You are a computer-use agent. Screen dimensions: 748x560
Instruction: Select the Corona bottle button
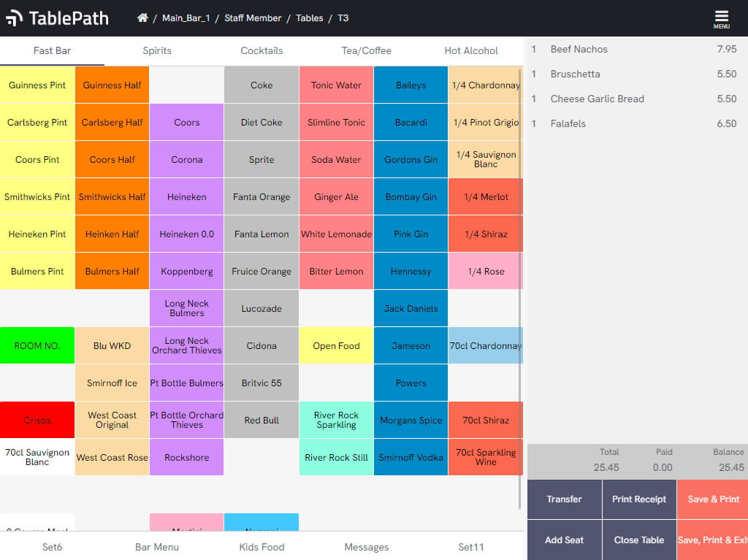click(186, 159)
